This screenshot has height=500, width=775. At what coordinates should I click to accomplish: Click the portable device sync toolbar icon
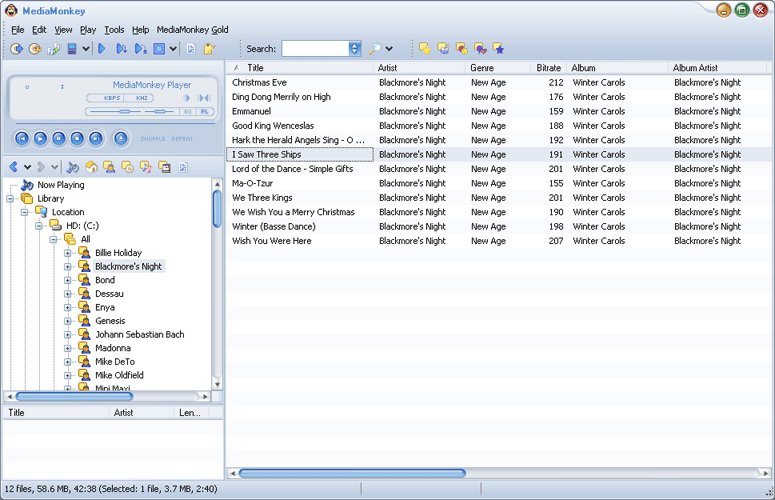[x=72, y=48]
